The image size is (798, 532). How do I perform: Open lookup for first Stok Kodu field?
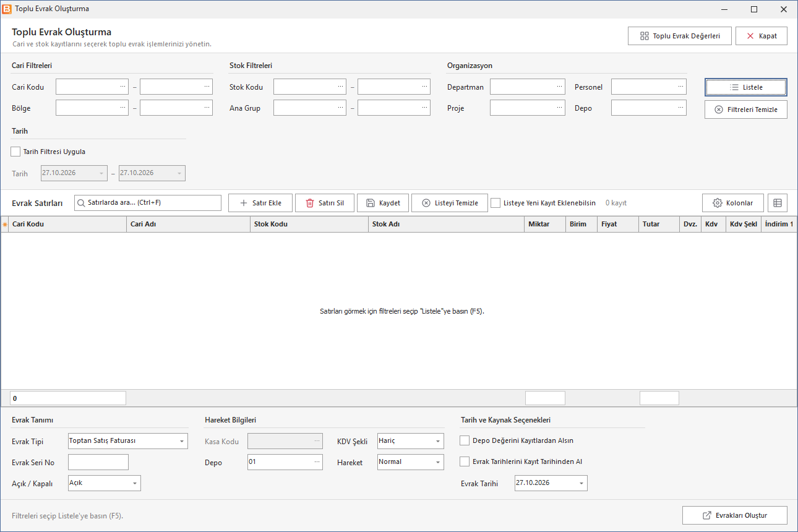pyautogui.click(x=341, y=87)
